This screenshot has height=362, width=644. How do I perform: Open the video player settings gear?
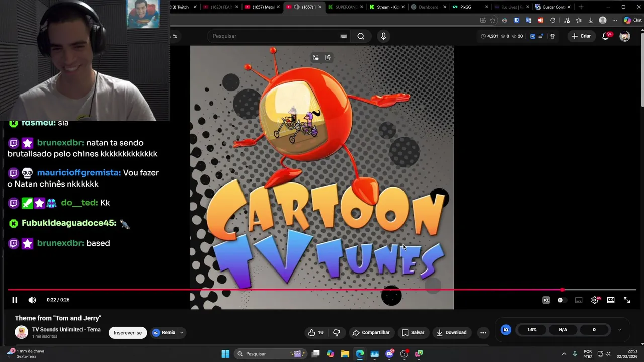point(595,300)
